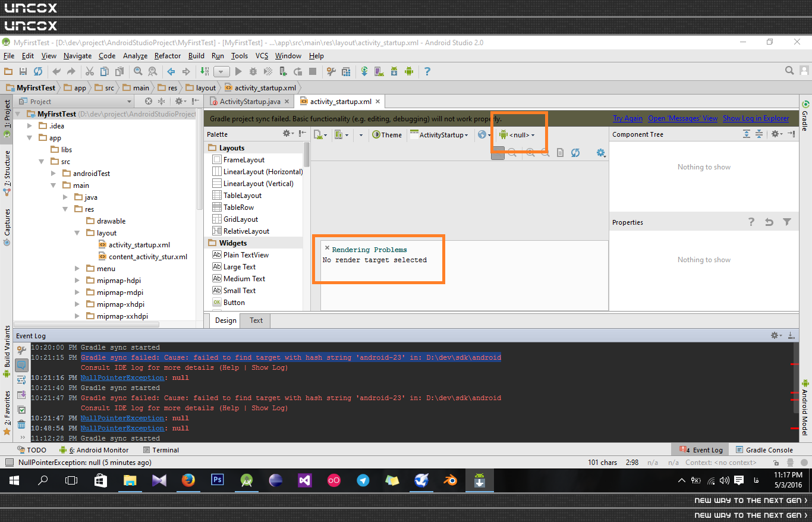Switch to the Text editor tab
The width and height of the screenshot is (812, 522).
coord(256,320)
